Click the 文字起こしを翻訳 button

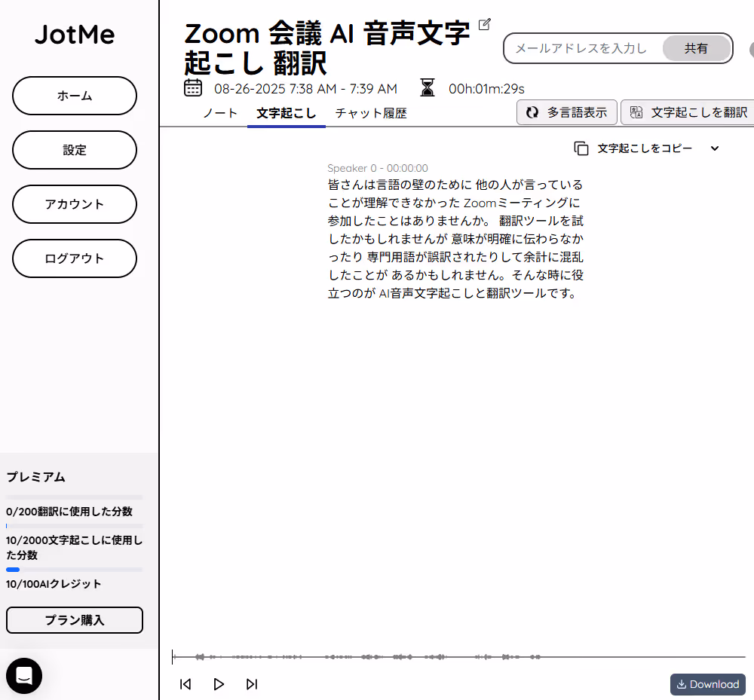(688, 112)
